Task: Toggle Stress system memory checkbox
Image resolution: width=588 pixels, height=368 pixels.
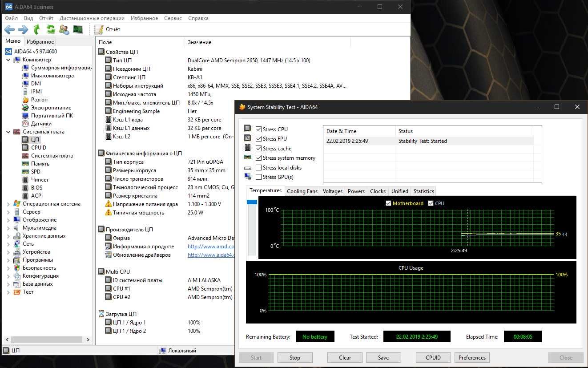Action: pos(259,158)
